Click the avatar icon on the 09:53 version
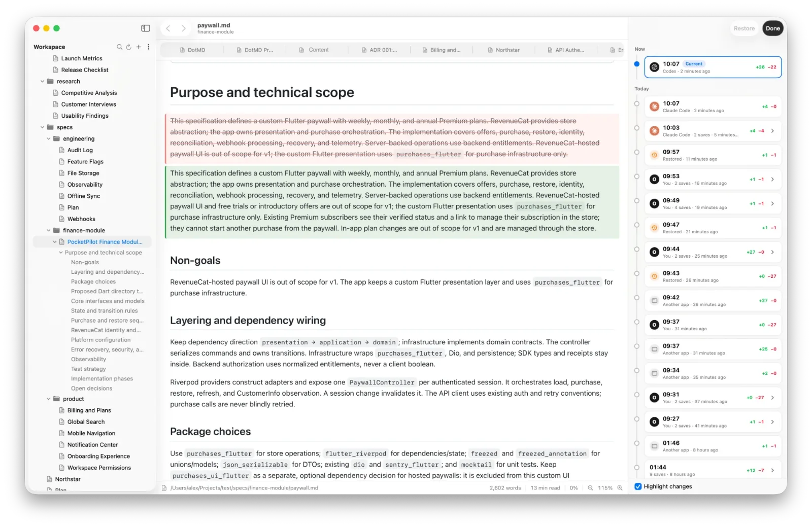Viewport: 812px width, 527px height. click(x=655, y=179)
